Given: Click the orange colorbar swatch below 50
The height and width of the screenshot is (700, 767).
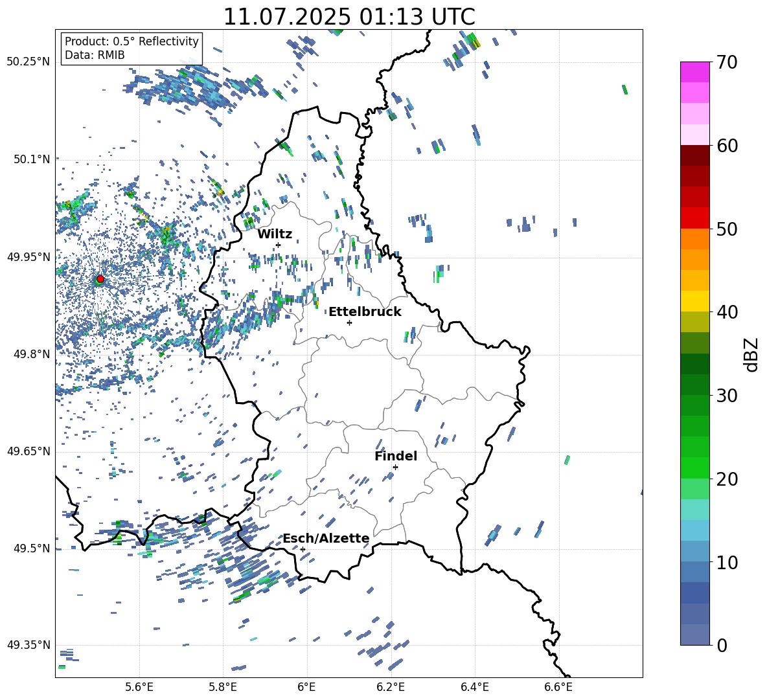Looking at the screenshot, I should [694, 238].
